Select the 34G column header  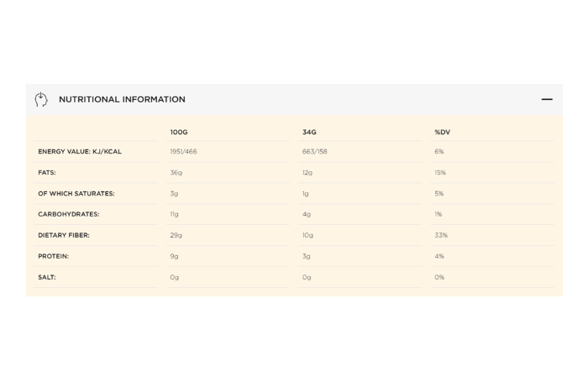click(309, 132)
